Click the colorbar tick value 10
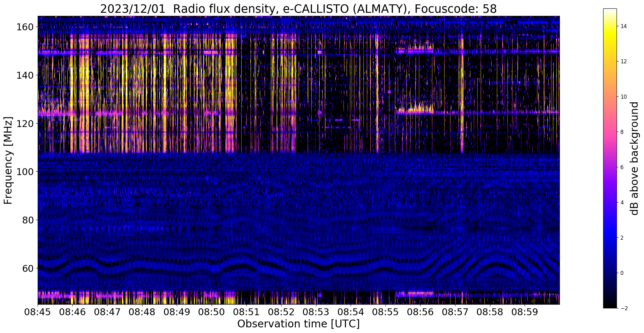Viewport: 644px width, 333px height. tap(624, 97)
